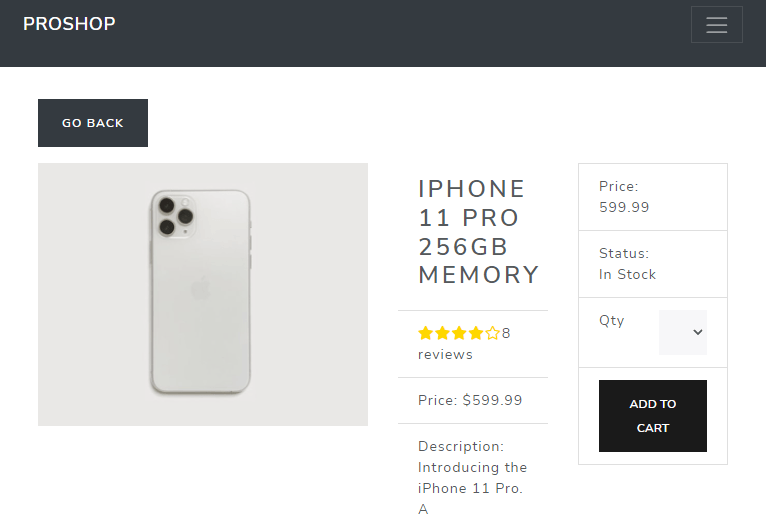The width and height of the screenshot is (766, 520).
Task: Open the hamburger navigation menu
Action: (716, 25)
